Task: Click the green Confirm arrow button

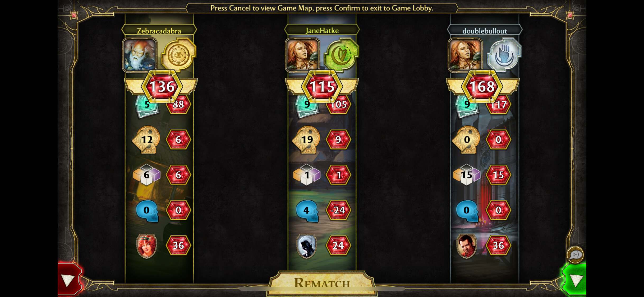Action: coord(574,279)
